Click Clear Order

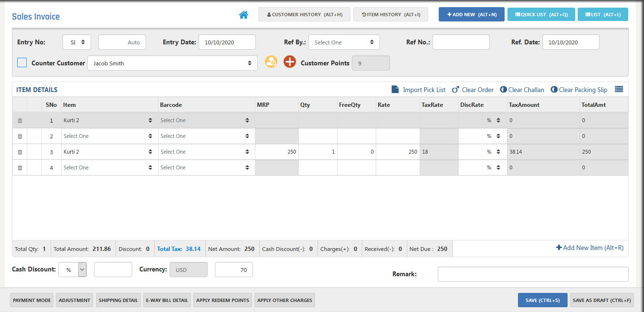[x=473, y=90]
